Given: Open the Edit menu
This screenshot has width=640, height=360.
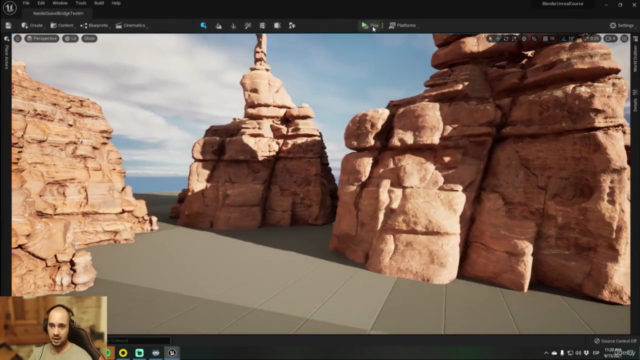Looking at the screenshot, I should (41, 3).
